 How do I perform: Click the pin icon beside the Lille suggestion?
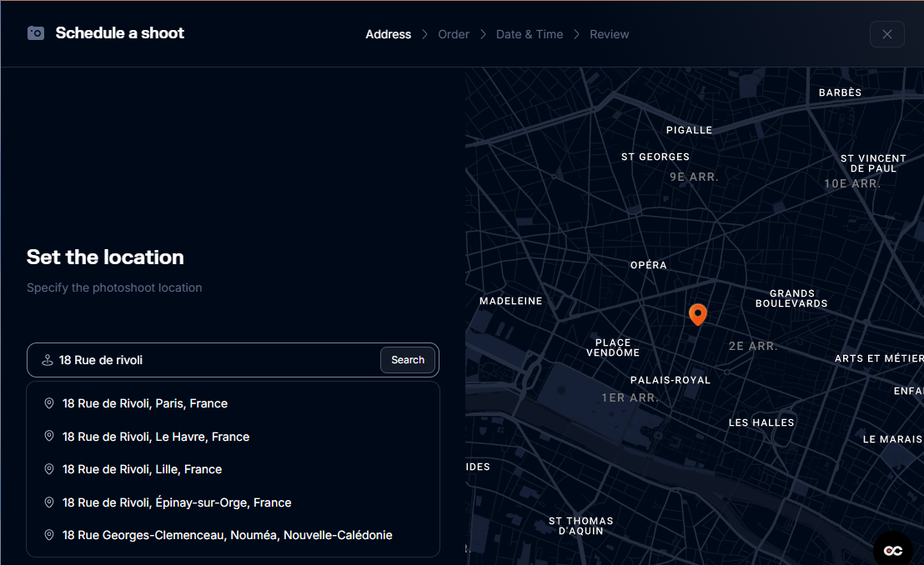49,469
